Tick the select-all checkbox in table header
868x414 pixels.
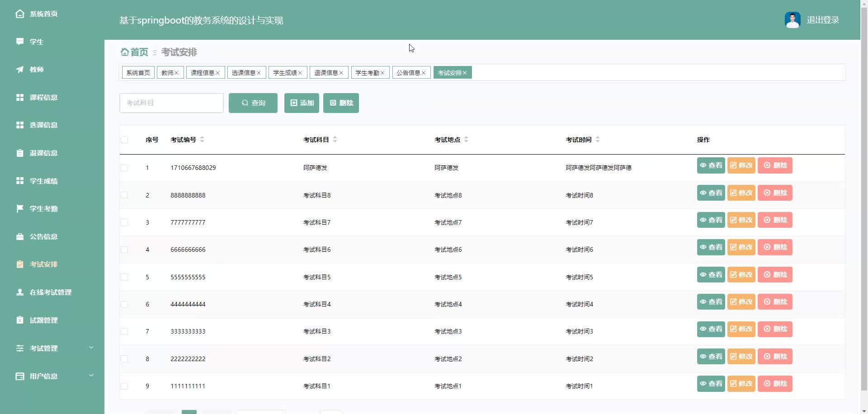tap(124, 140)
